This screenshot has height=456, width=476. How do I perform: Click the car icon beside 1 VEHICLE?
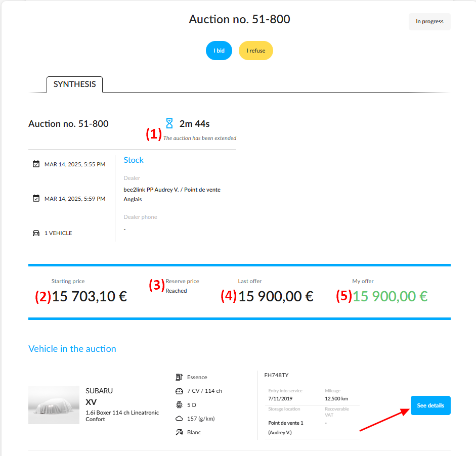coord(36,233)
